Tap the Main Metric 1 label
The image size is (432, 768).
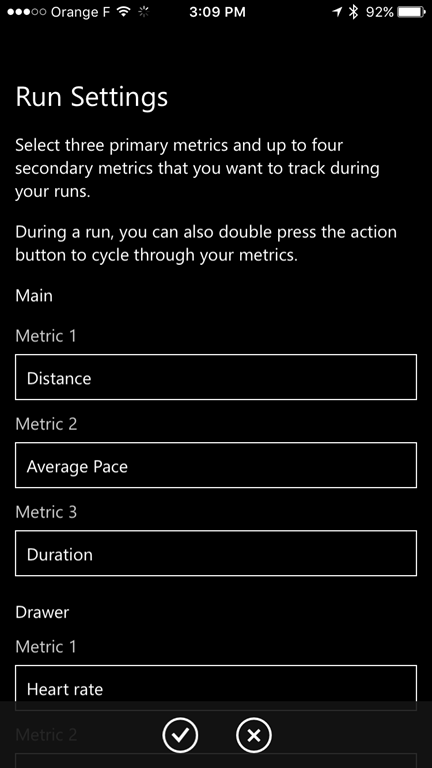(x=46, y=336)
